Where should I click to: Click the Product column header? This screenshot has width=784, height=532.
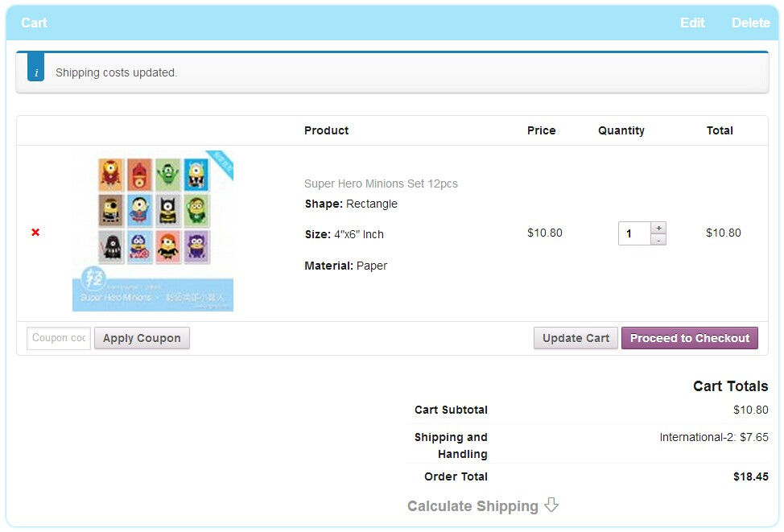pyautogui.click(x=327, y=130)
